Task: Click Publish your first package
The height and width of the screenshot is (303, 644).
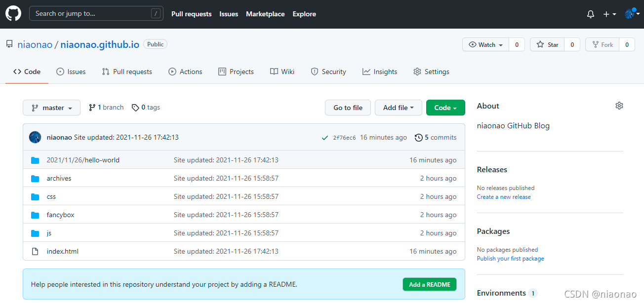Action: click(511, 259)
